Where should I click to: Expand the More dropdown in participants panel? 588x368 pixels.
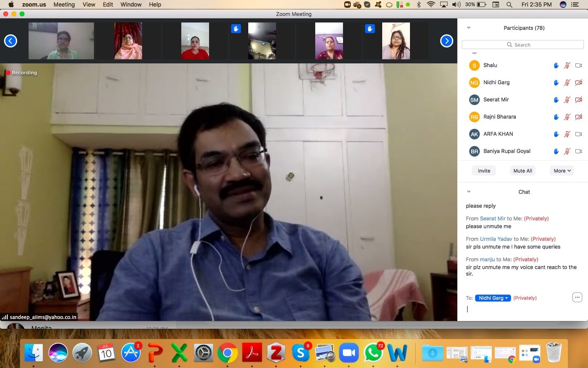point(562,171)
